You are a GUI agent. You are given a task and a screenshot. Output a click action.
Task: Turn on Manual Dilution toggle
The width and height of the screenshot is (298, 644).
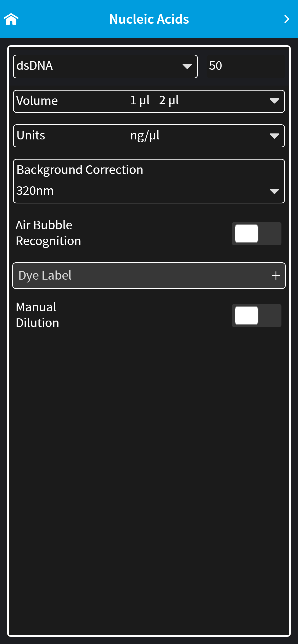tap(256, 316)
